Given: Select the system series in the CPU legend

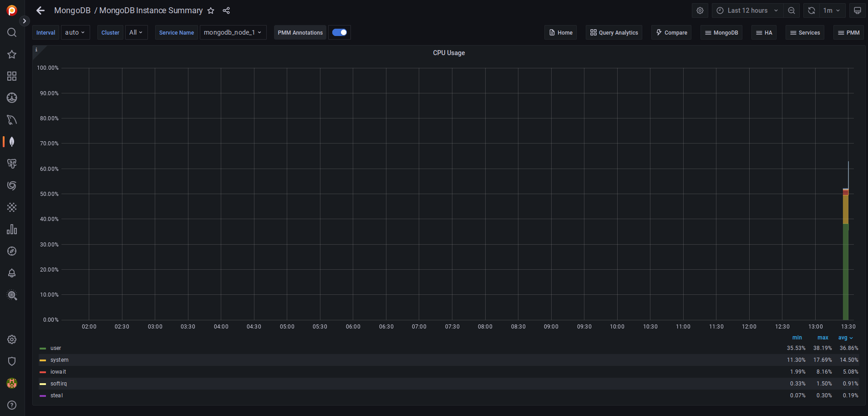Looking at the screenshot, I should [x=59, y=360].
